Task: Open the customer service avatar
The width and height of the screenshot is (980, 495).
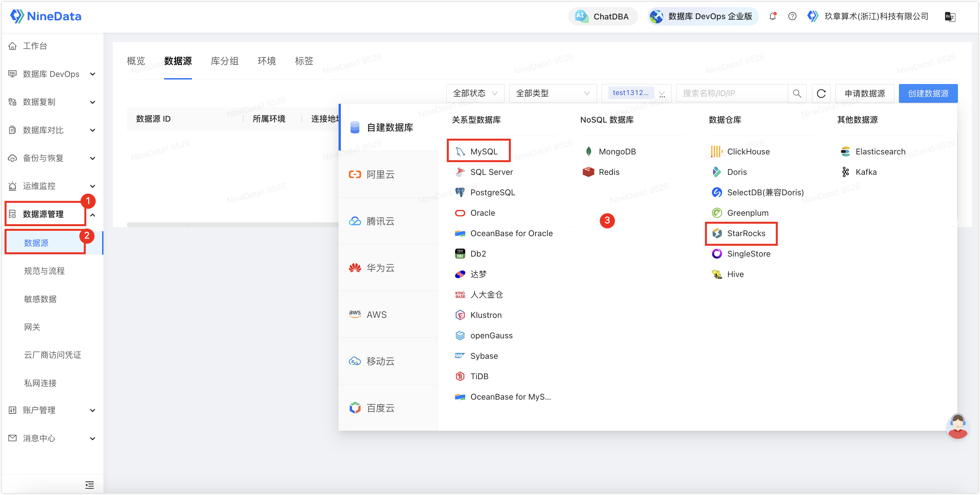Action: [x=957, y=426]
